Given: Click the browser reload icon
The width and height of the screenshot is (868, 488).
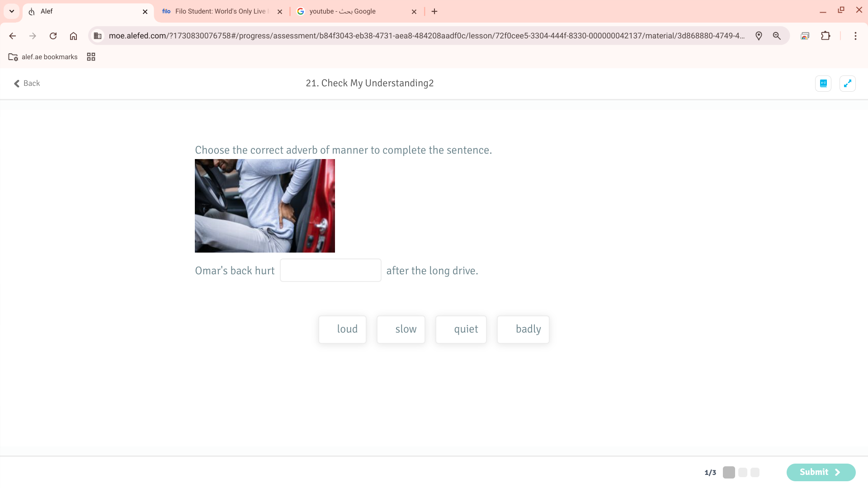Looking at the screenshot, I should (53, 36).
